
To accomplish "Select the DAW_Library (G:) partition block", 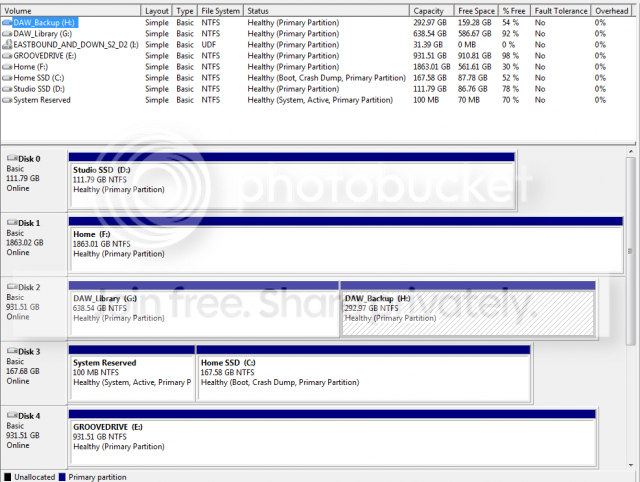I will coord(204,309).
